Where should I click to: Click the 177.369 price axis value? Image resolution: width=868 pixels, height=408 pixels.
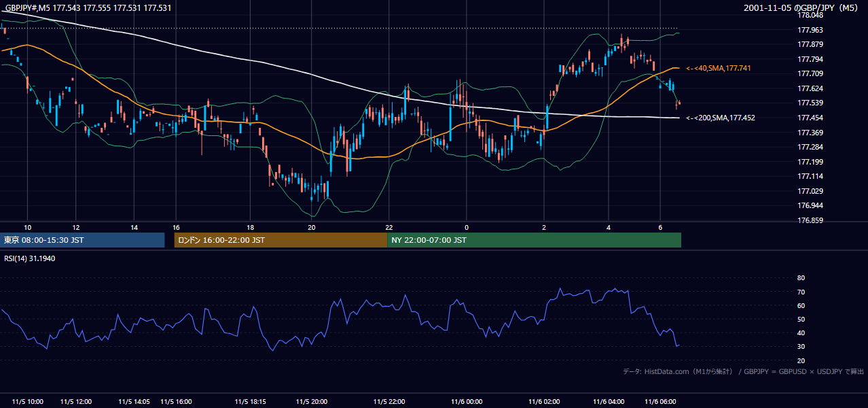[x=811, y=133]
